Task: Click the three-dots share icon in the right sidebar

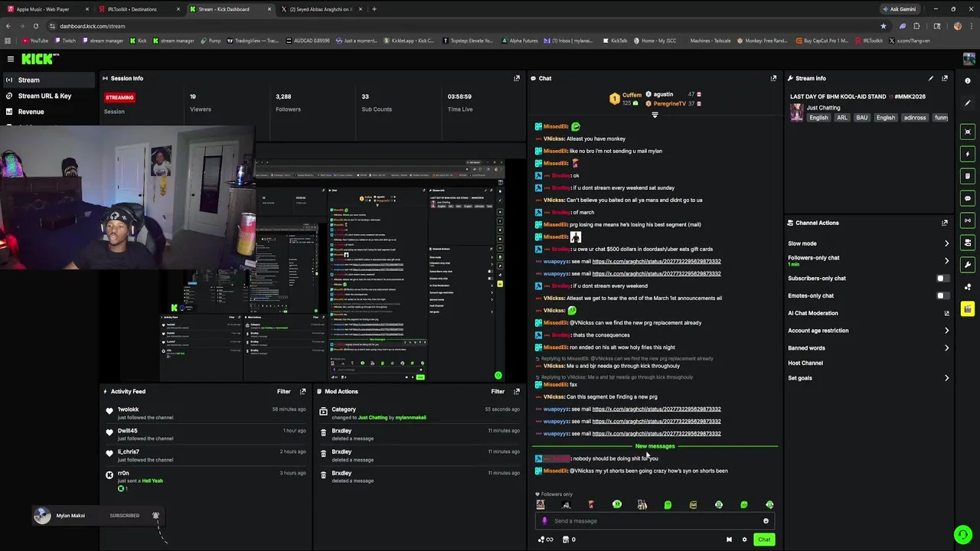Action: pos(968,287)
